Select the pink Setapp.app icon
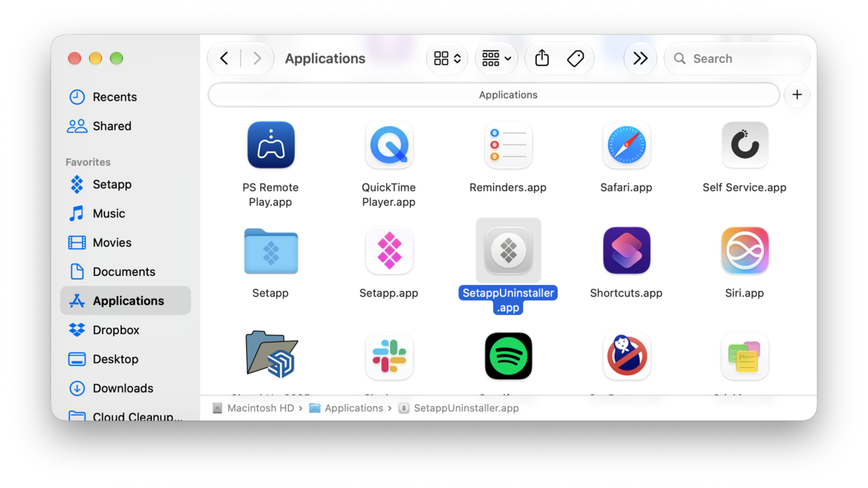 pyautogui.click(x=389, y=251)
